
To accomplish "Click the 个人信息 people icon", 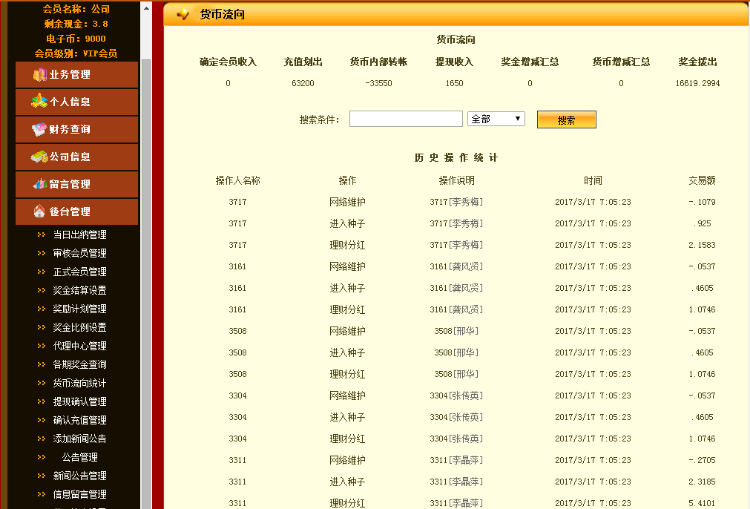I will (x=39, y=101).
